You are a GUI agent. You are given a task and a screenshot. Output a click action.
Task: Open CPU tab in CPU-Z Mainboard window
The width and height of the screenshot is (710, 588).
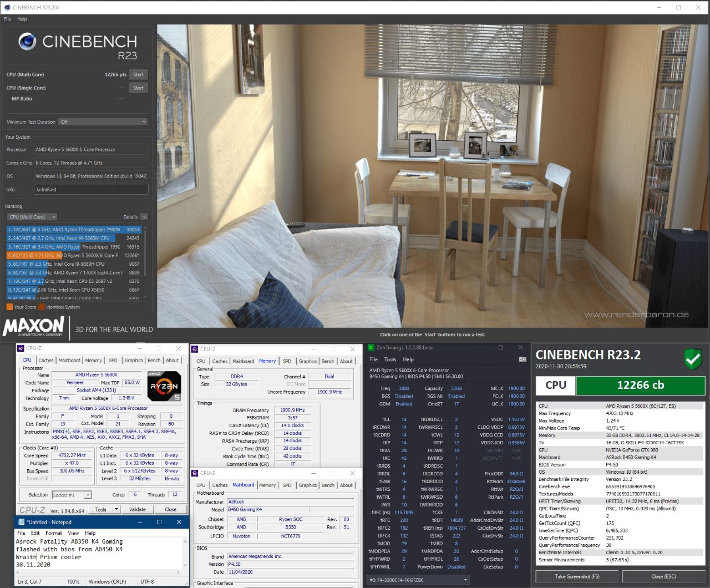201,485
